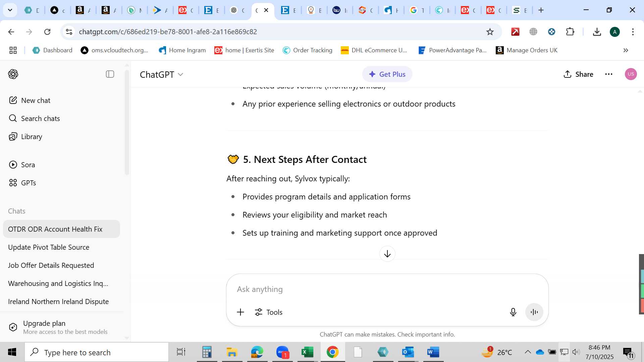Open the DHL eCommerce bookmark
This screenshot has height=362, width=644.
tap(374, 50)
